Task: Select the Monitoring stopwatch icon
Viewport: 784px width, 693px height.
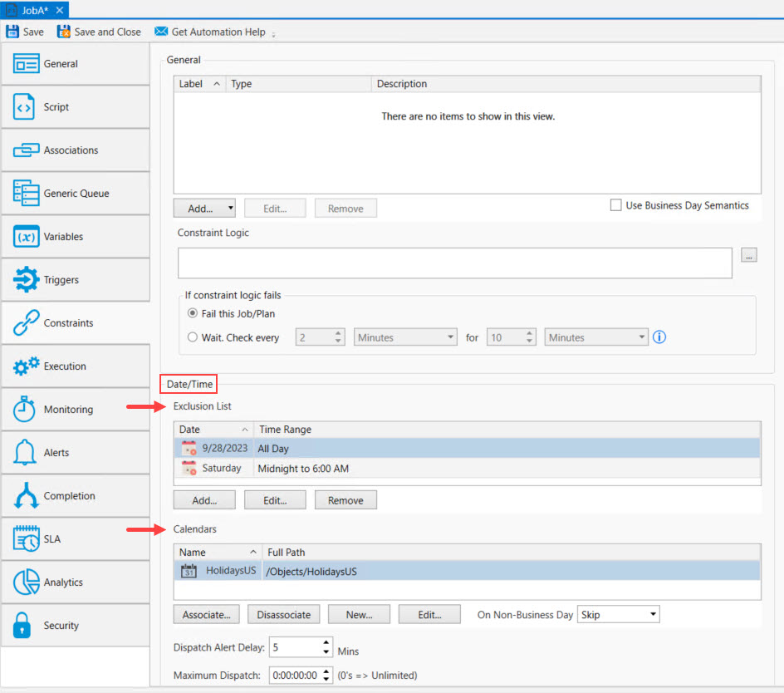Action: 26,410
